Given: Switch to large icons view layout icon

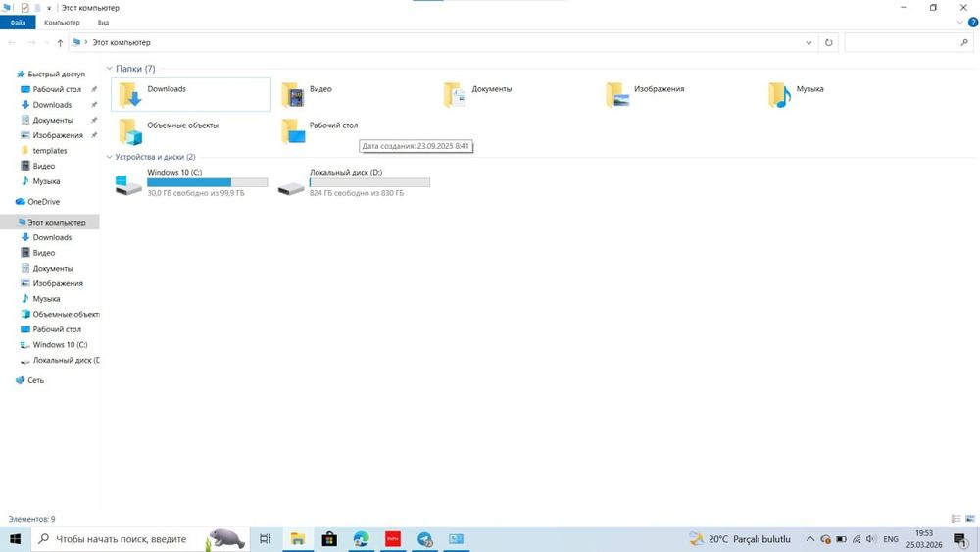Looking at the screenshot, I should coord(970,519).
